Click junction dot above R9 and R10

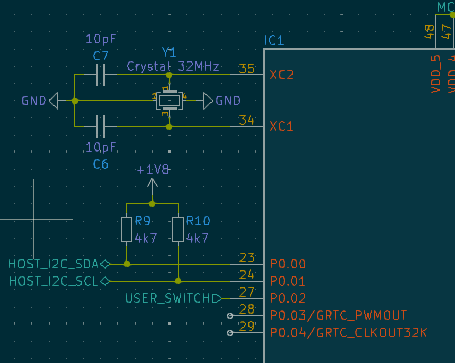pos(152,204)
